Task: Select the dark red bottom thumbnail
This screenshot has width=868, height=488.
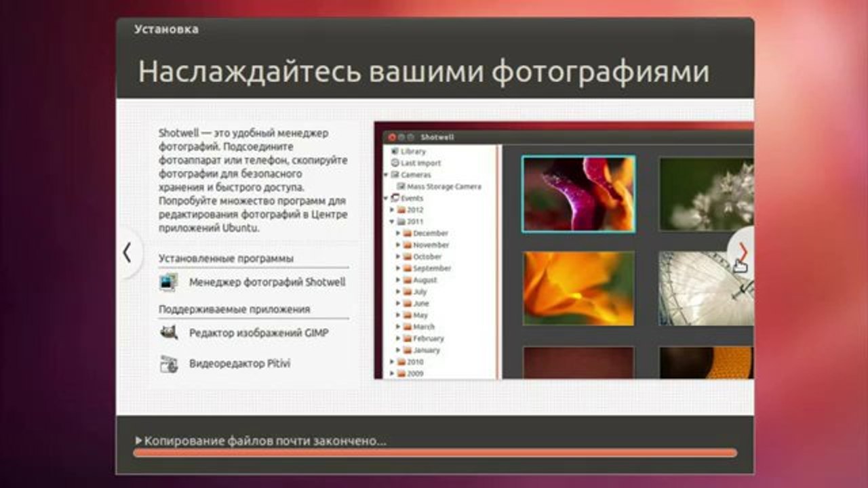Action: (578, 363)
